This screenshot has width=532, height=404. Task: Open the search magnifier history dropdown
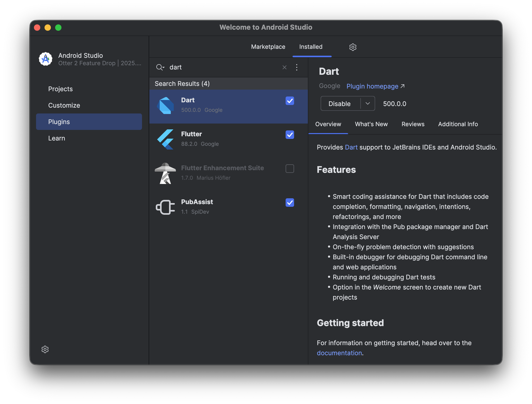point(160,67)
